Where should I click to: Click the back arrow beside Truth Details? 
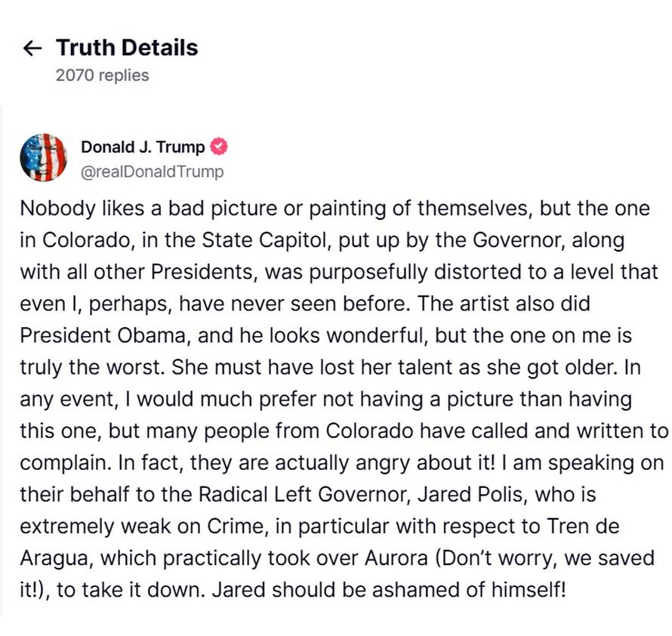pos(32,48)
